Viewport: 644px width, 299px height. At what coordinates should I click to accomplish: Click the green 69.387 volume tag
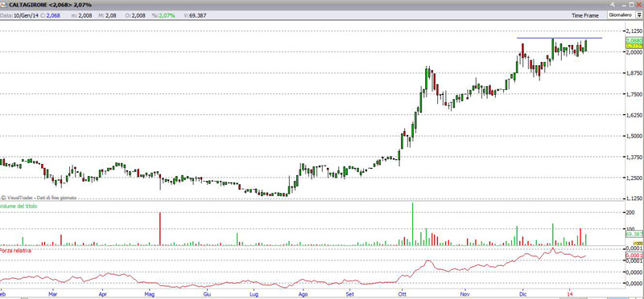tap(634, 234)
